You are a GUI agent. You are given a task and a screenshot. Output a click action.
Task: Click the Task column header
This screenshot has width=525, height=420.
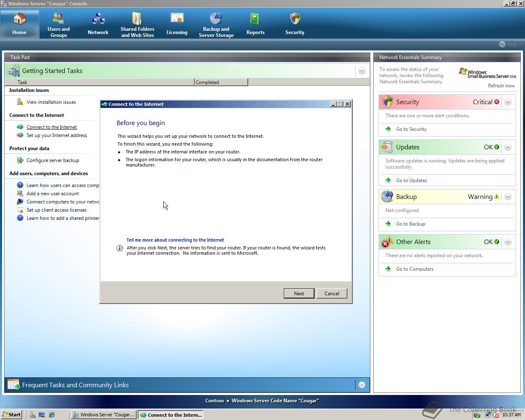pyautogui.click(x=100, y=82)
